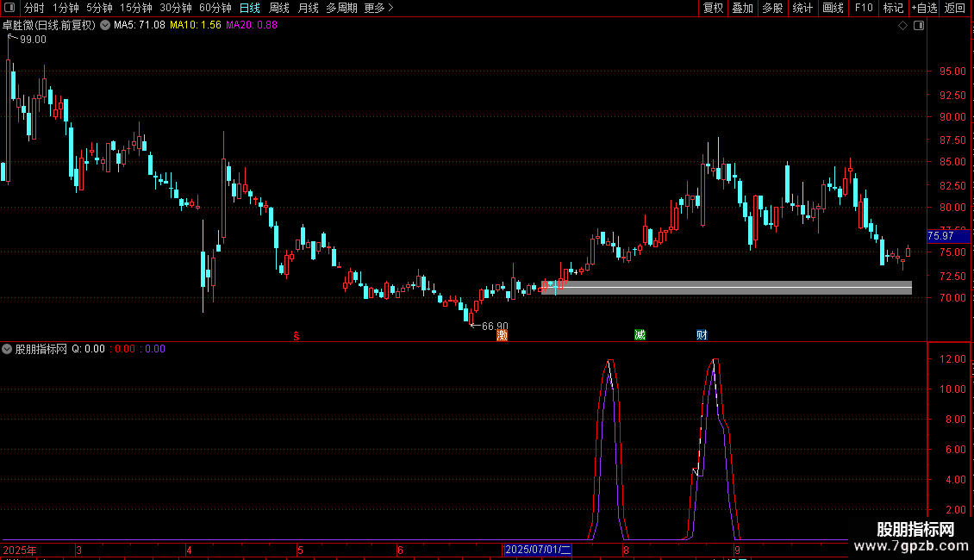Select the 5分钟 period tab
974x560 pixels.
tap(99, 8)
